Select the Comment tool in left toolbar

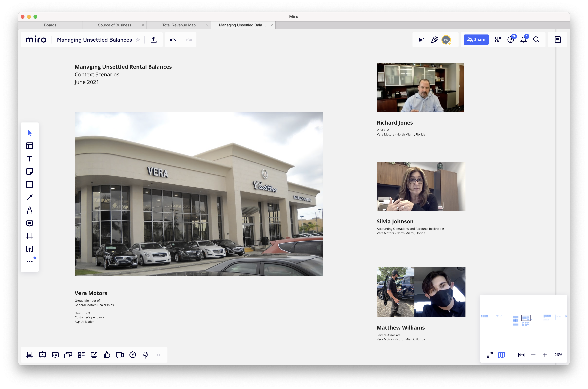click(x=29, y=223)
